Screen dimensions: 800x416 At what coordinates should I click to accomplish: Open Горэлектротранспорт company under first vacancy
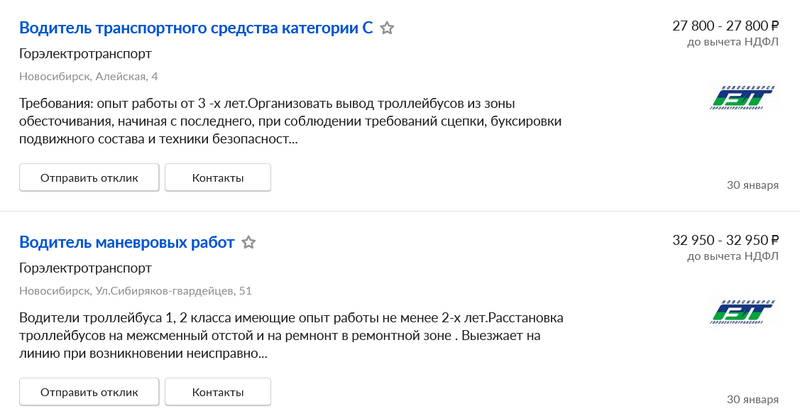86,54
